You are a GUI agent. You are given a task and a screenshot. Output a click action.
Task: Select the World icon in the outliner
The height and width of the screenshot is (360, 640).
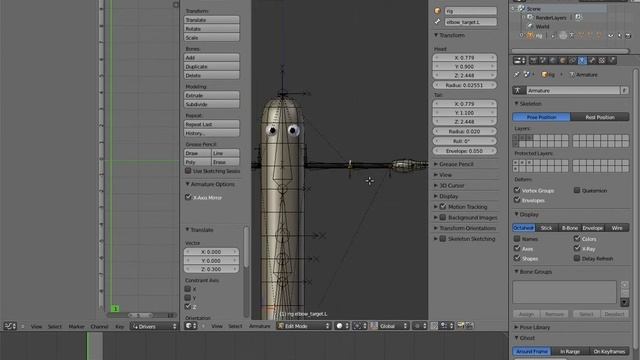pos(530,27)
